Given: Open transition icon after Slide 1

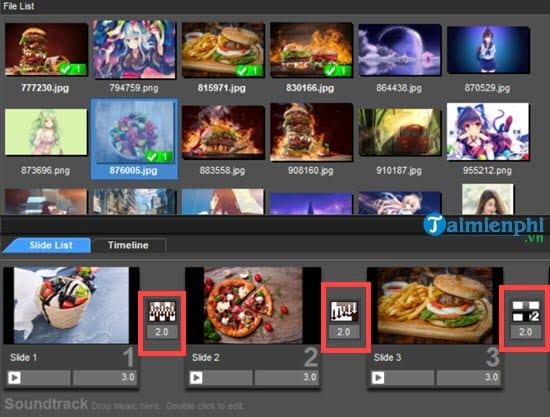Looking at the screenshot, I should (x=162, y=311).
